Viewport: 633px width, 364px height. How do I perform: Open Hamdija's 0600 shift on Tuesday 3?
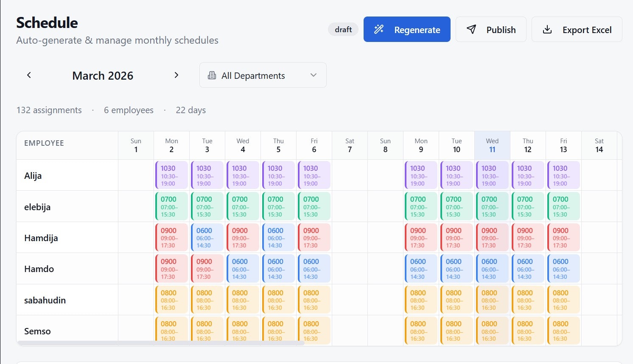pyautogui.click(x=207, y=237)
